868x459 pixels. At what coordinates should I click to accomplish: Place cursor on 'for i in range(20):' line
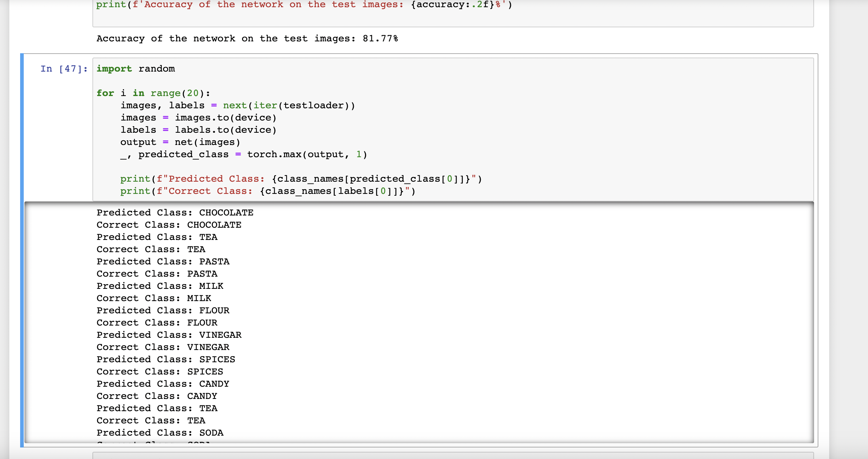(153, 93)
